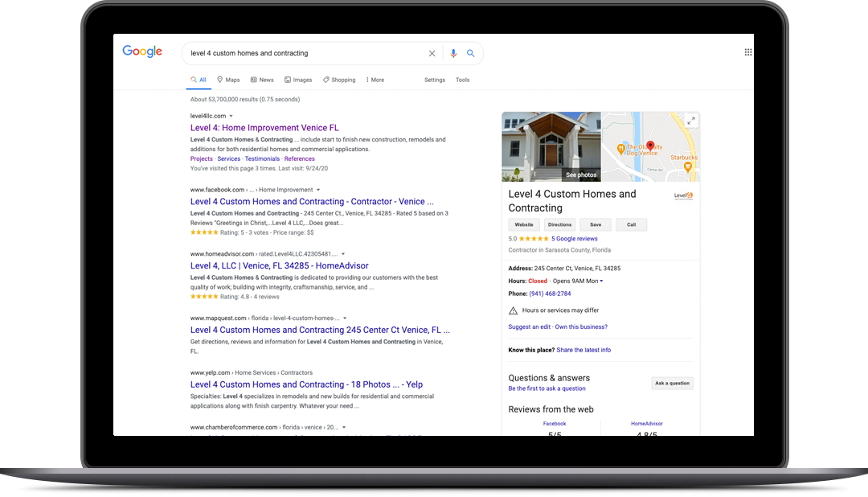This screenshot has width=868, height=497.
Task: Expand the map with the fullscreen icon
Action: click(691, 121)
